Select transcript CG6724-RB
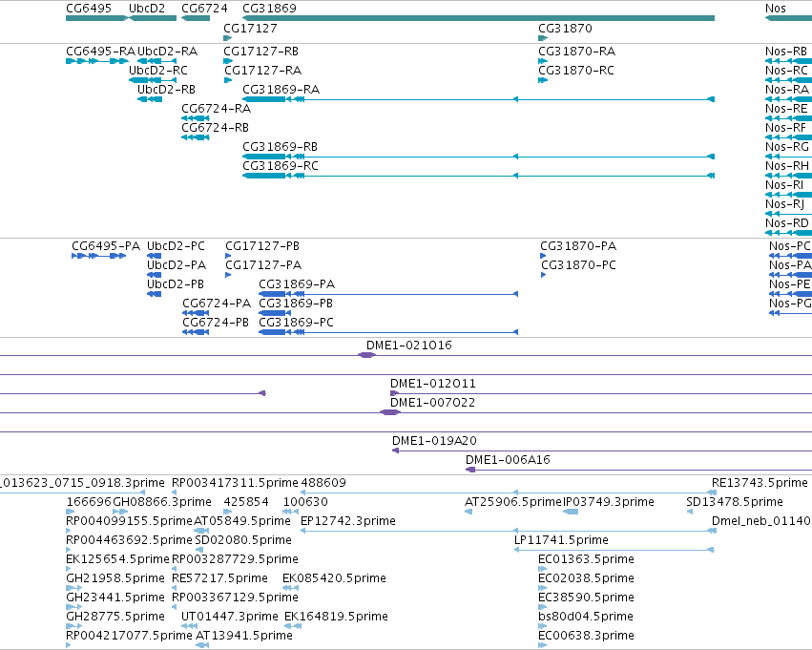This screenshot has height=650, width=812. 215,128
